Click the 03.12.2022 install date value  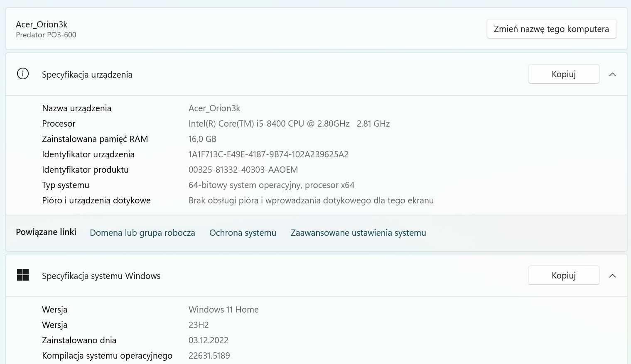click(x=209, y=340)
